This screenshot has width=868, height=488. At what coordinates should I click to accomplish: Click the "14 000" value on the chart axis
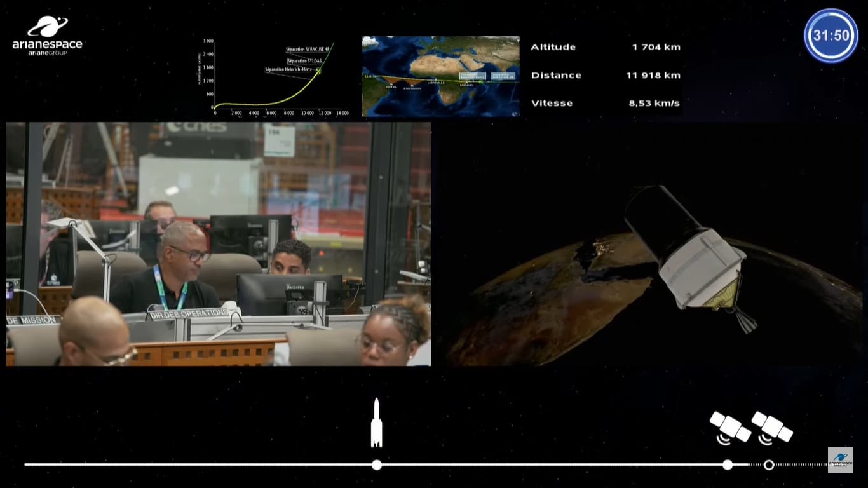[342, 113]
